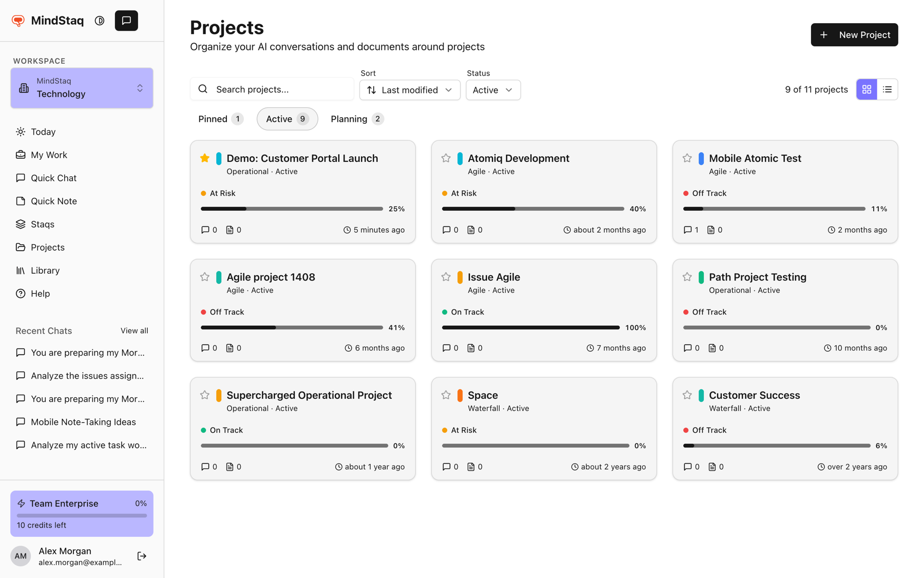This screenshot has height=578, width=924.
Task: Open the Customer Success project card
Action: pos(785,428)
